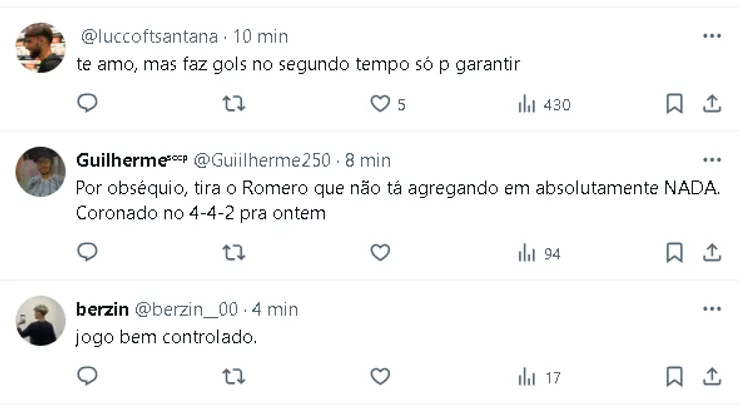
Task: Repost Guilherme's tweet about Romero
Action: pos(233,253)
